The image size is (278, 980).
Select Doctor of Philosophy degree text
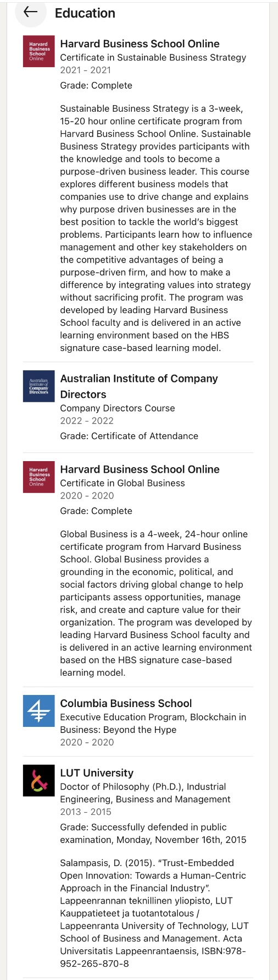[146, 793]
